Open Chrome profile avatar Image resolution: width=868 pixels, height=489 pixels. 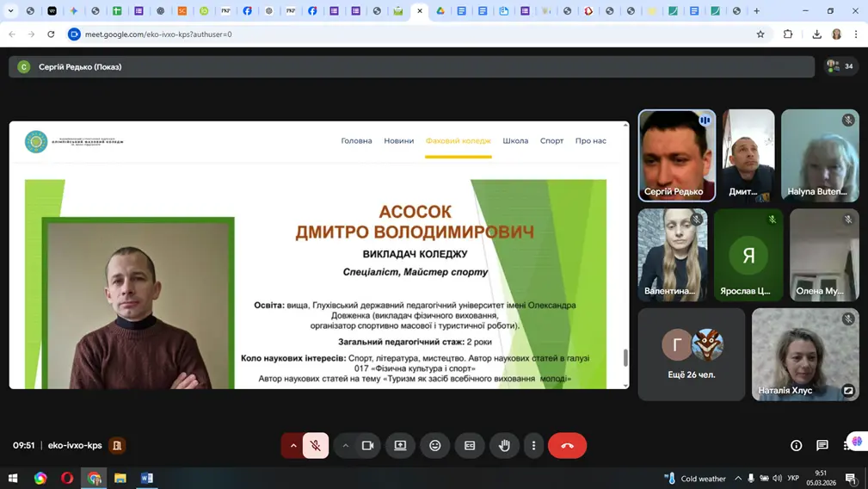coord(836,34)
